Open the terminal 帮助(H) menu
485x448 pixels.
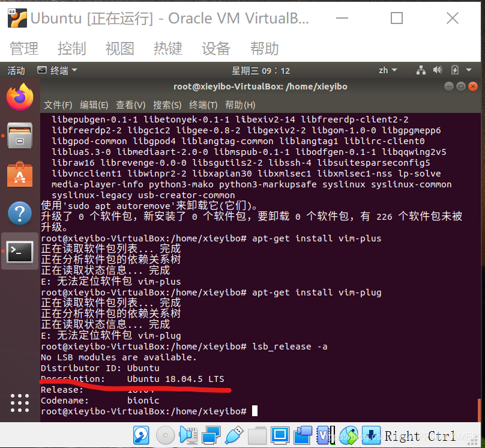coord(240,105)
